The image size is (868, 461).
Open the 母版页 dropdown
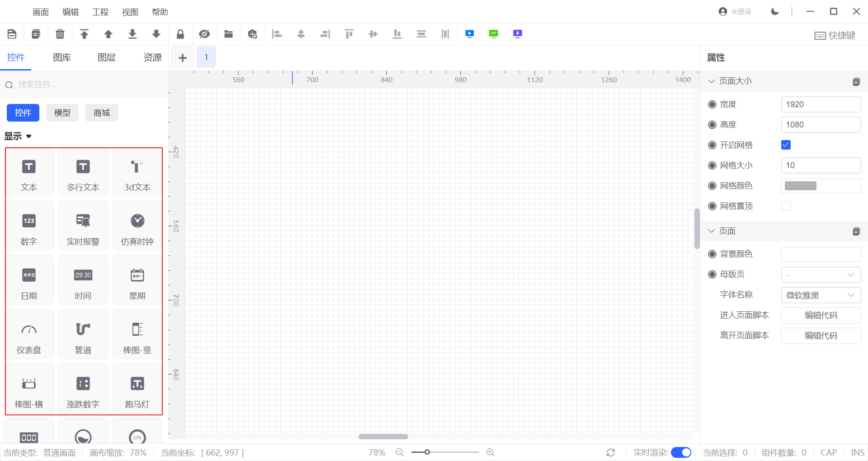point(821,275)
